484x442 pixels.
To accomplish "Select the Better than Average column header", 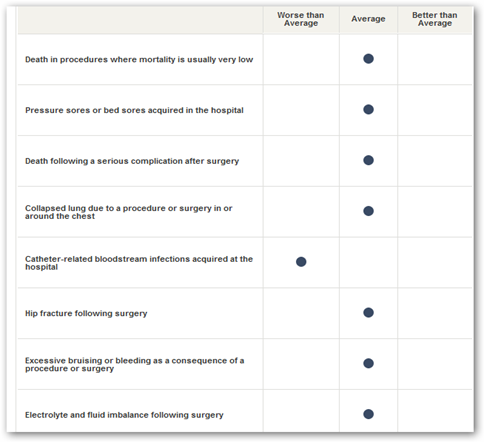I will (x=435, y=19).
